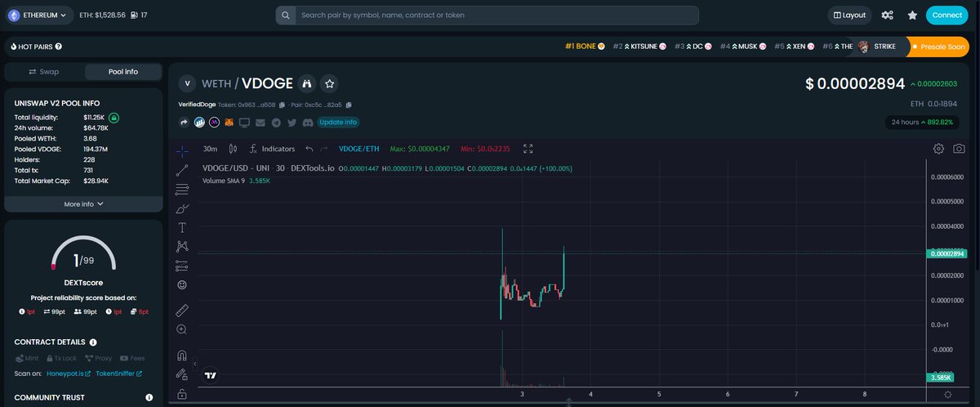Open the chart patterns tool
Screen dimensions: 980x407
pyautogui.click(x=182, y=246)
